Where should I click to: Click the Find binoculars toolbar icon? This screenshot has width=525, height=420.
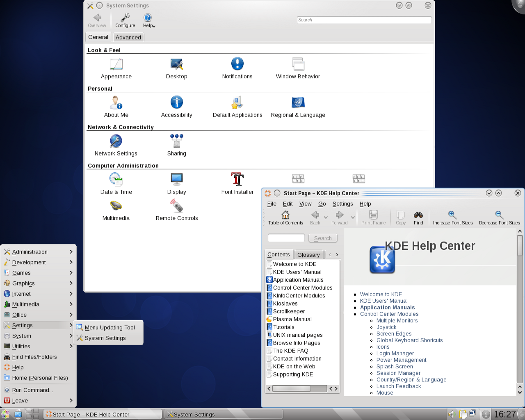(418, 218)
